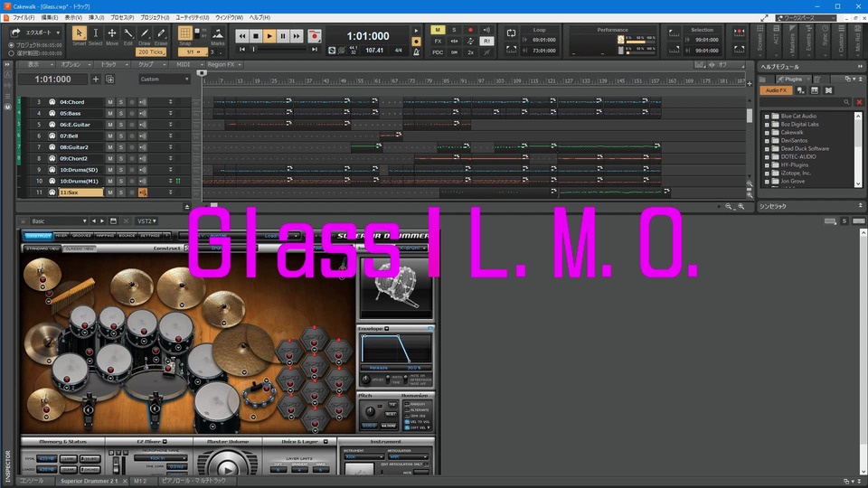Screen dimensions: 868x488
Task: Open the Mixer tab in Superior Drummer
Action: (x=61, y=236)
